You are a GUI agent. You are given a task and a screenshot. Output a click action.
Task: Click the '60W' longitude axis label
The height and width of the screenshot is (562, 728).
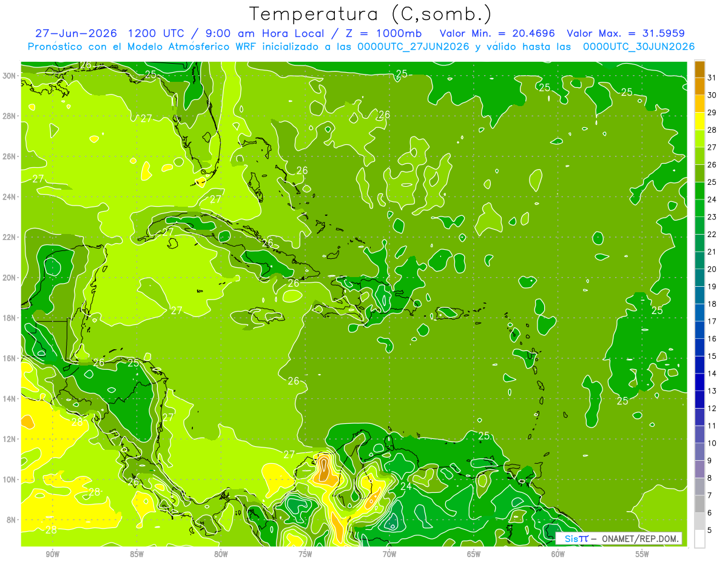pos(558,554)
